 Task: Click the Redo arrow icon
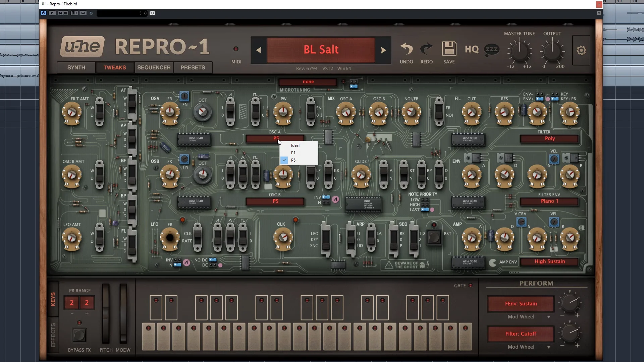(x=426, y=49)
